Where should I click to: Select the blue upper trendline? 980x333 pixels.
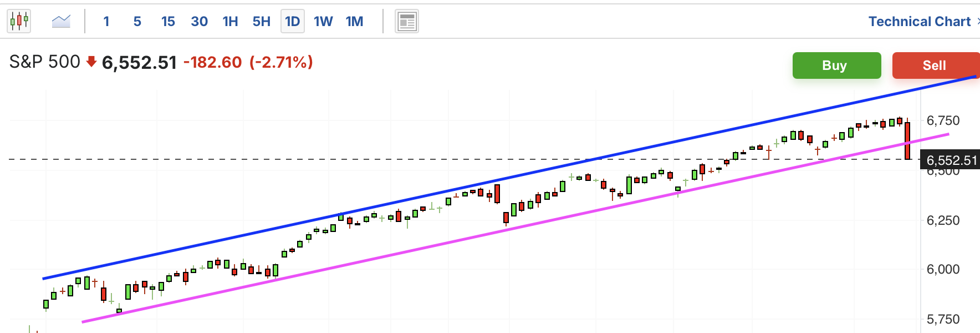pos(509,178)
